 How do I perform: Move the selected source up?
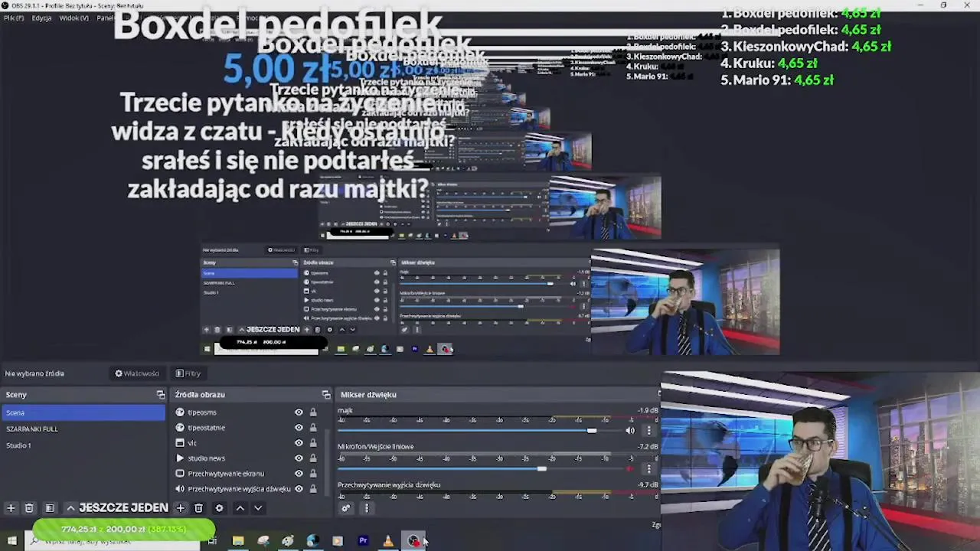point(240,508)
